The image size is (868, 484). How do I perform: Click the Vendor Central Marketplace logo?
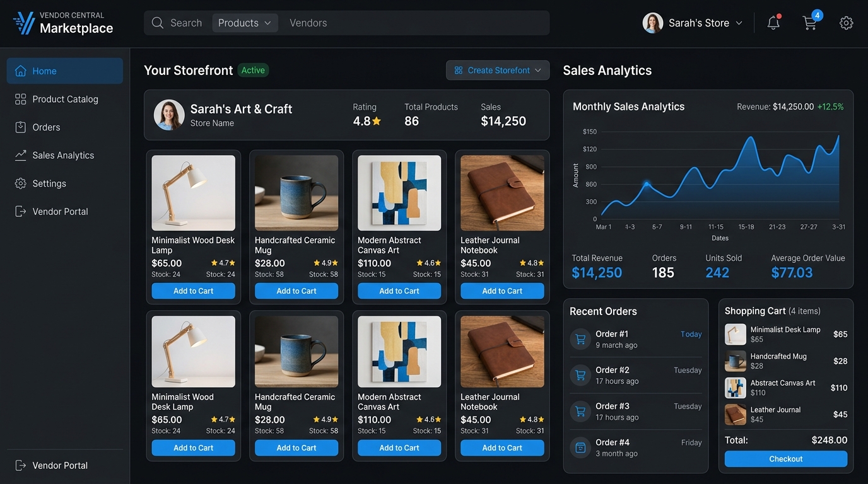63,23
